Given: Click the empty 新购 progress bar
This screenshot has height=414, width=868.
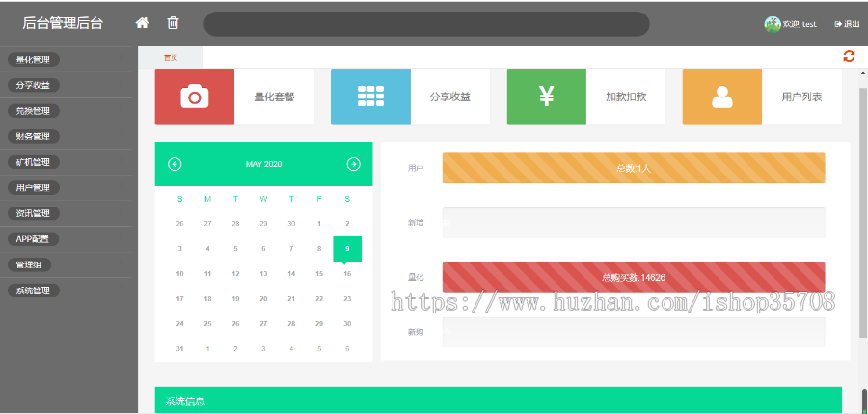Looking at the screenshot, I should (x=634, y=332).
